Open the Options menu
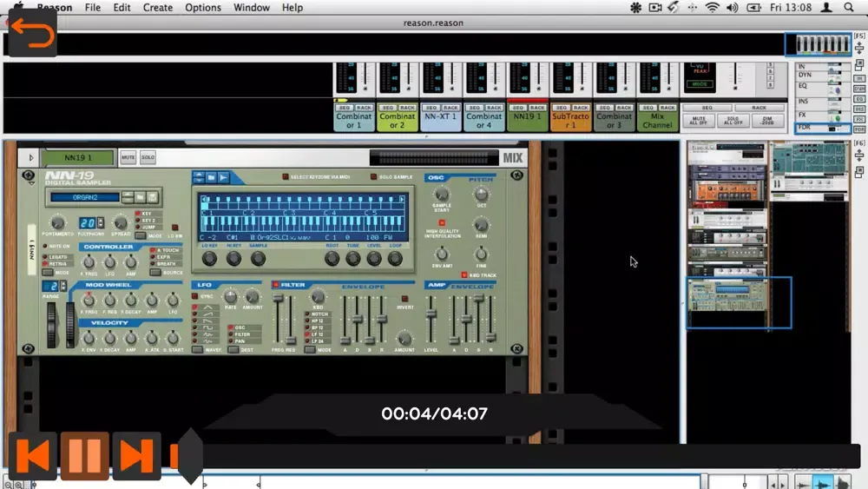This screenshot has height=489, width=868. tap(203, 7)
